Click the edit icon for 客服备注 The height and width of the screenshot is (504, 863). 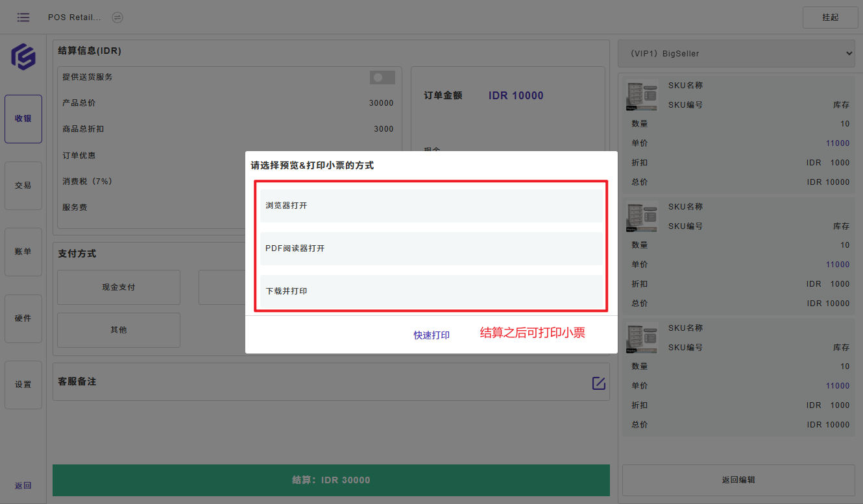598,383
